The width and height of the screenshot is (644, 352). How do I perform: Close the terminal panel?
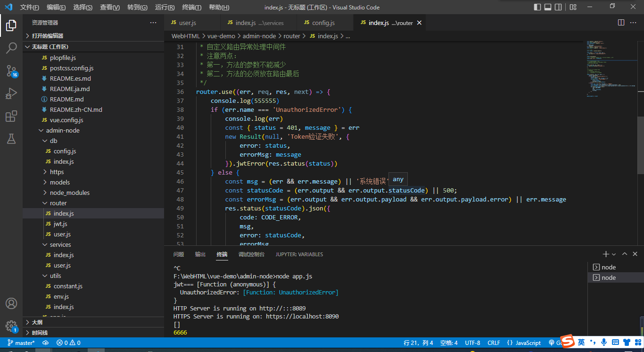(635, 254)
